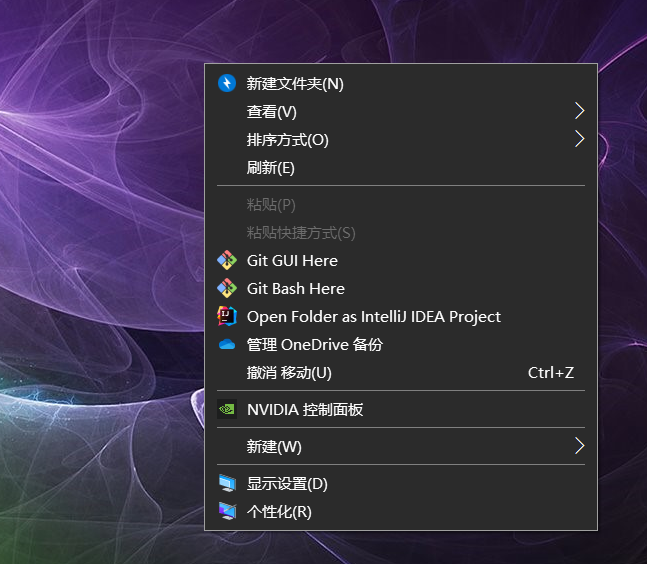Expand the 新建(W) submenu arrow
This screenshot has width=647, height=564.
click(580, 446)
